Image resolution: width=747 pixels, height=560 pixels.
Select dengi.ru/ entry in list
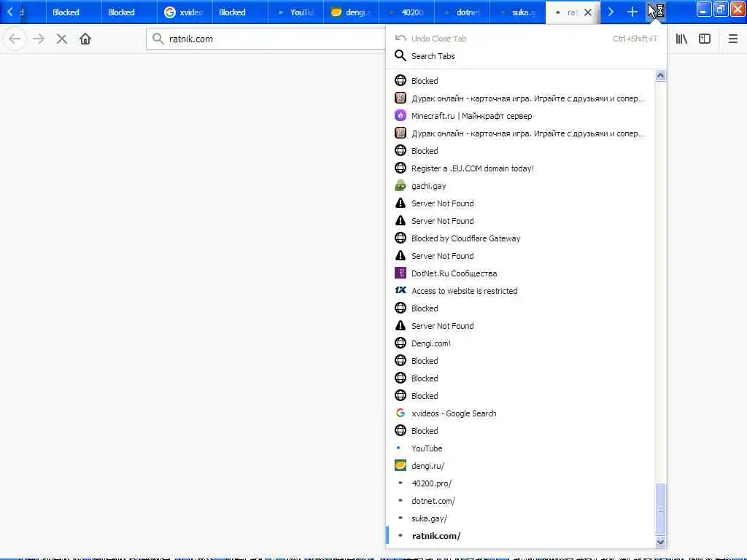coord(521,466)
